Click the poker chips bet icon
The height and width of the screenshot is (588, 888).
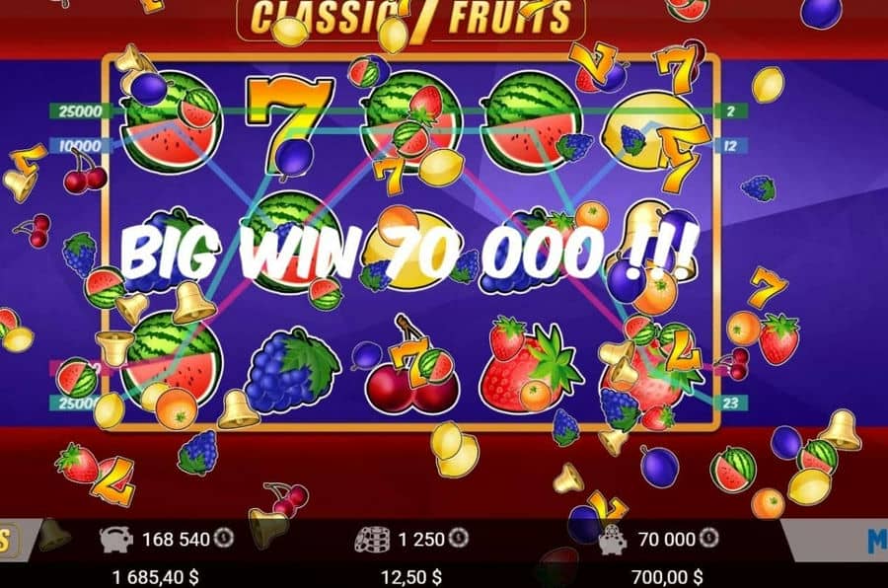372,539
